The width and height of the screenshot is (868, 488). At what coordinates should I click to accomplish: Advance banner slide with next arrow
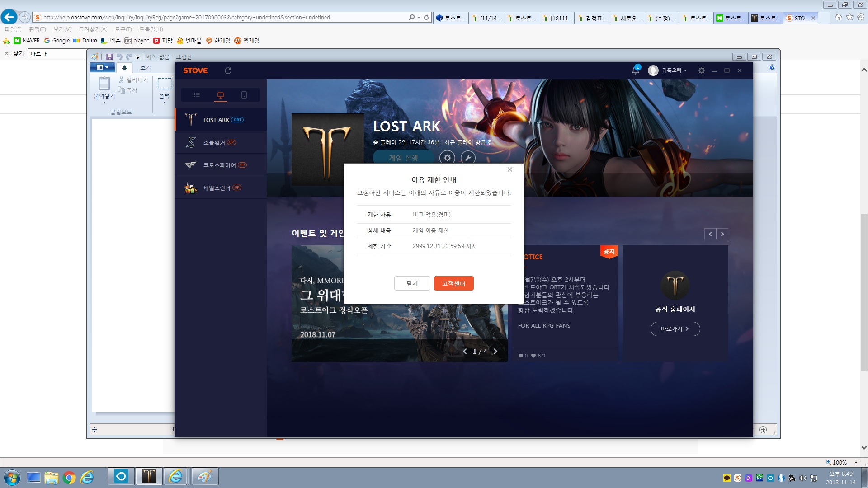[x=495, y=352]
